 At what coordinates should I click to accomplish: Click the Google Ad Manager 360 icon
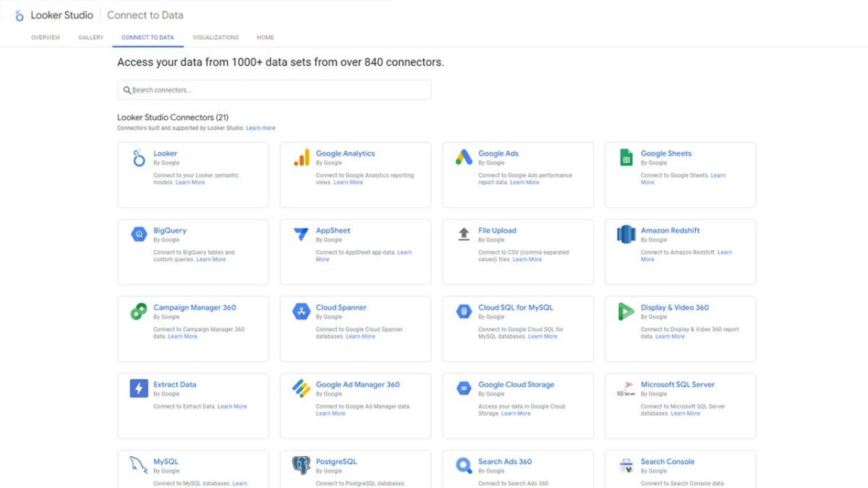click(301, 388)
